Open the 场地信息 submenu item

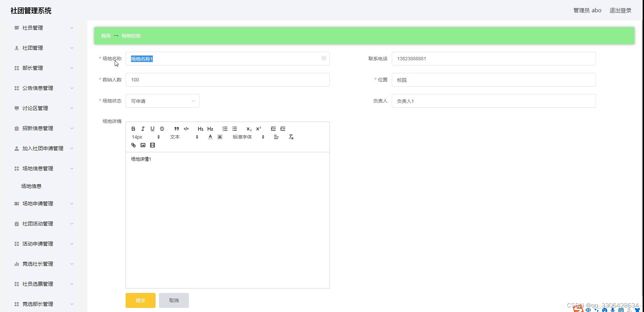point(31,186)
